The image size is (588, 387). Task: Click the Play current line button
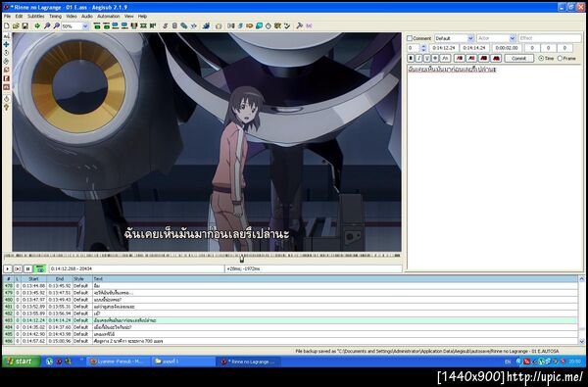18,268
